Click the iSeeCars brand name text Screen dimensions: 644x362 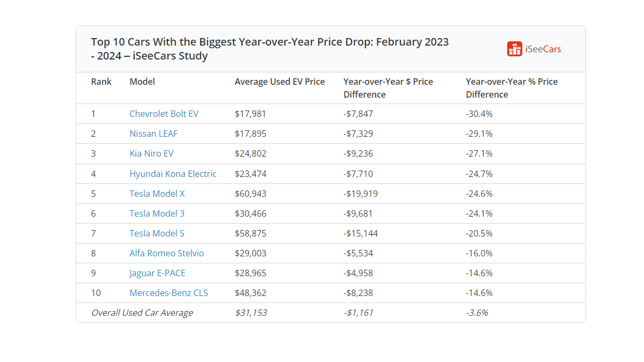click(543, 49)
